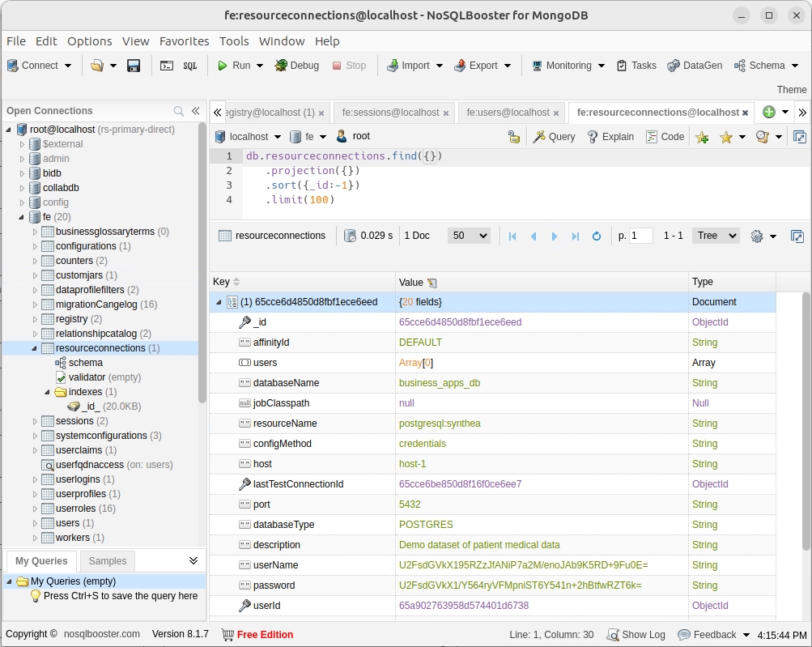Go to next result page arrow
Viewport: 812px width, 647px height.
pos(555,236)
